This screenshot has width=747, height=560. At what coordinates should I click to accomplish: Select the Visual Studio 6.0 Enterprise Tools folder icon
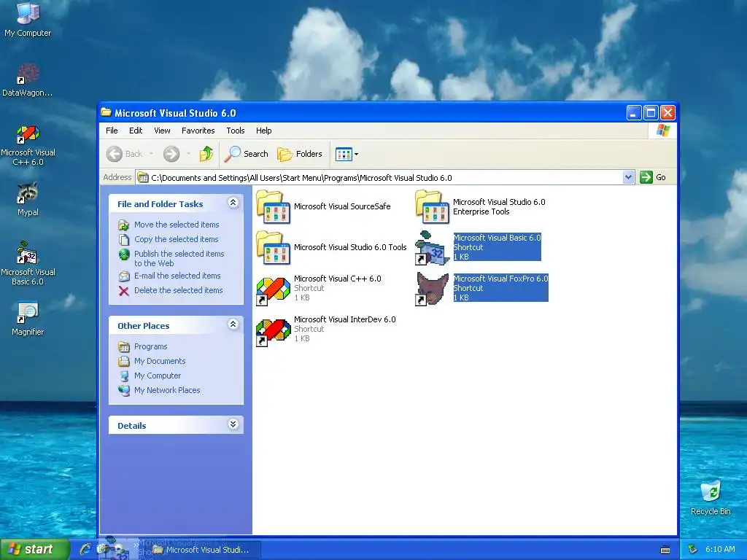pos(432,206)
